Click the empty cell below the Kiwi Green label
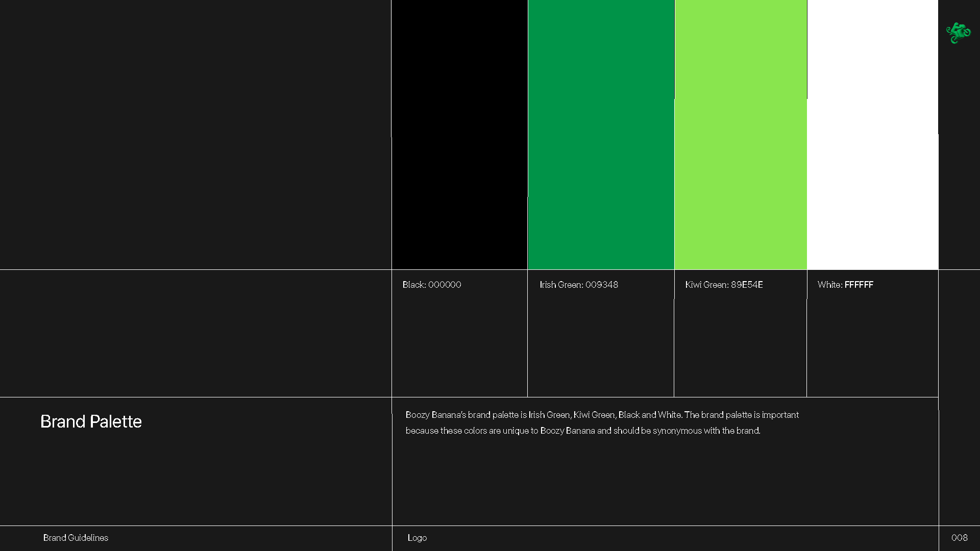 coord(740,347)
